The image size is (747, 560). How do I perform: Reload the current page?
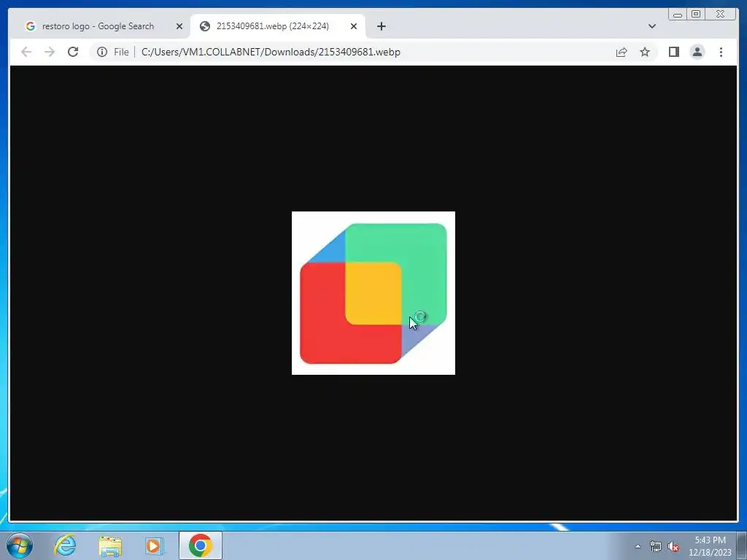73,52
